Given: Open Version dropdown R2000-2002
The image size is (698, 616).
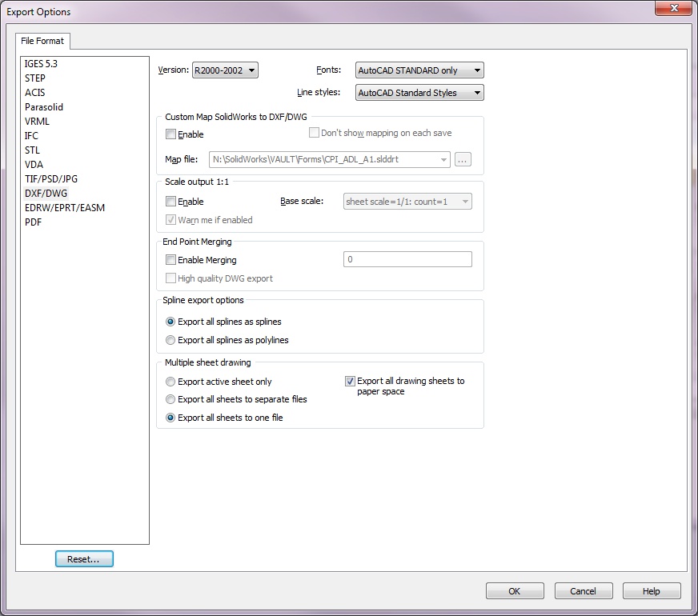Looking at the screenshot, I should click(x=225, y=70).
